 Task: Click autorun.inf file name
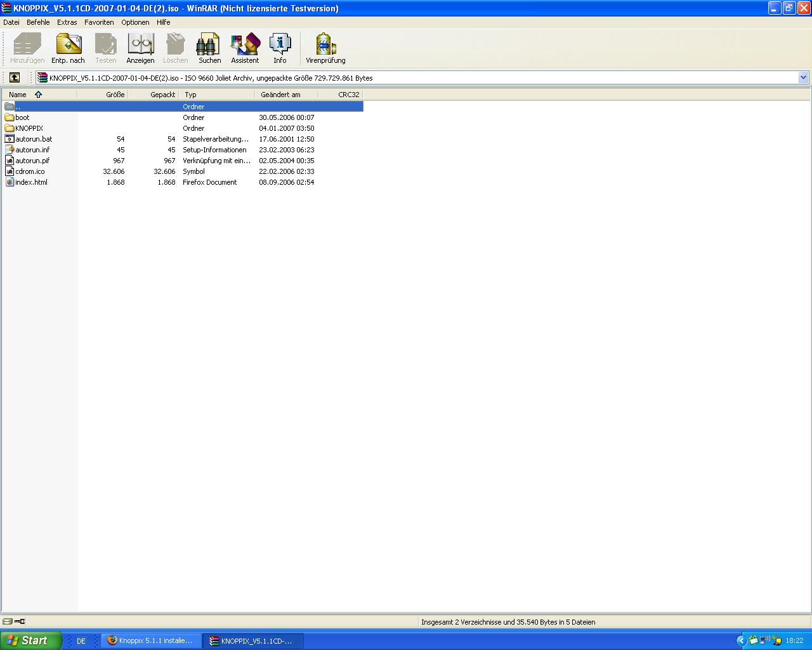[32, 150]
